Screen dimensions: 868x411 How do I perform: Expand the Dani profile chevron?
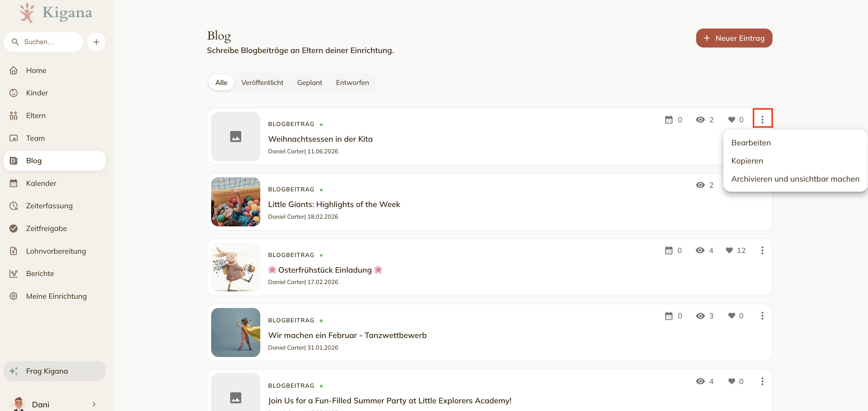pos(94,404)
